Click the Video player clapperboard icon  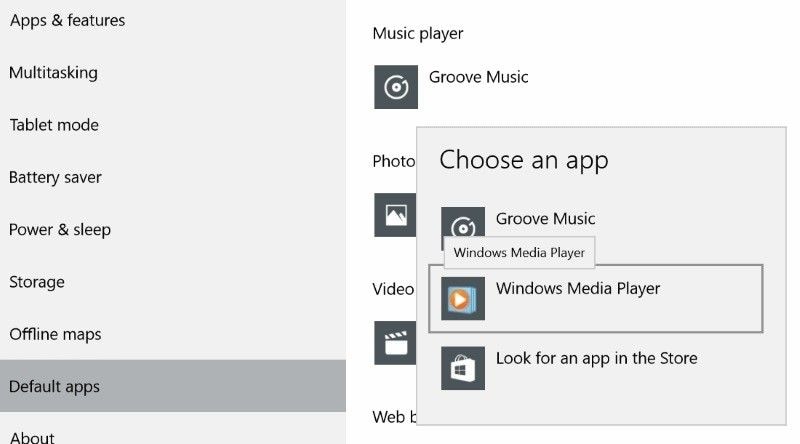pyautogui.click(x=395, y=342)
